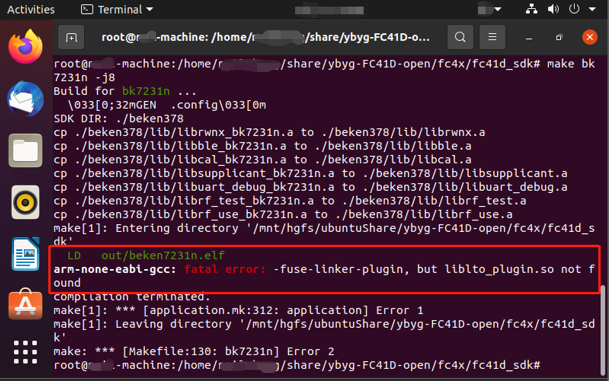Click the 'libcal_bk7231n.a' copy line

[x=262, y=160]
